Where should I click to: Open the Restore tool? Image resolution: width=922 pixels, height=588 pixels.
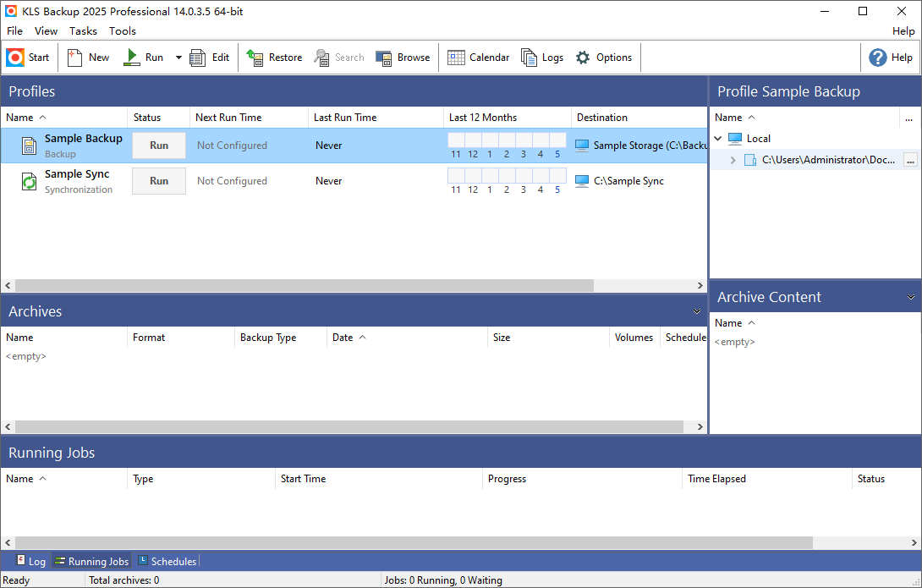pyautogui.click(x=274, y=57)
